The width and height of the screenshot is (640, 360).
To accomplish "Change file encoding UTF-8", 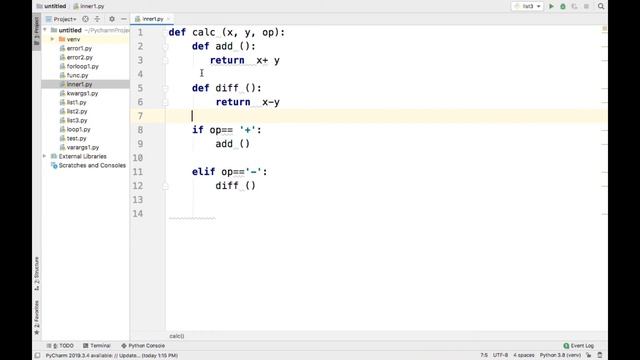I will pos(500,356).
